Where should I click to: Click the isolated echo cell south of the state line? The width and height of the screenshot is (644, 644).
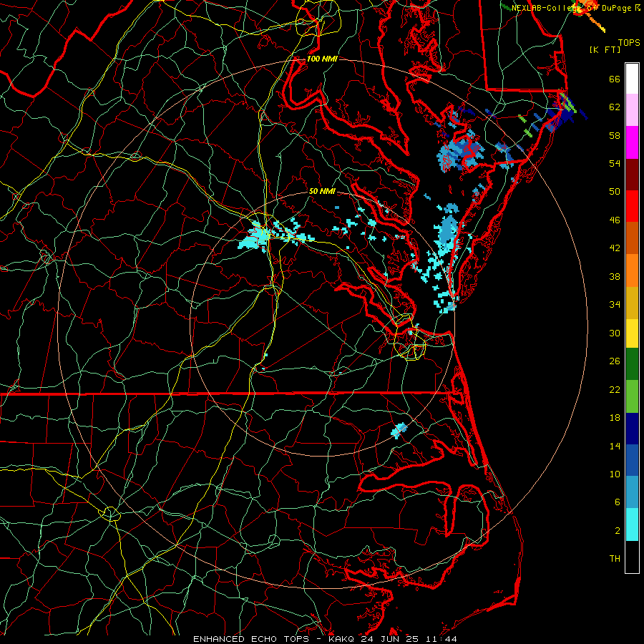coord(399,430)
